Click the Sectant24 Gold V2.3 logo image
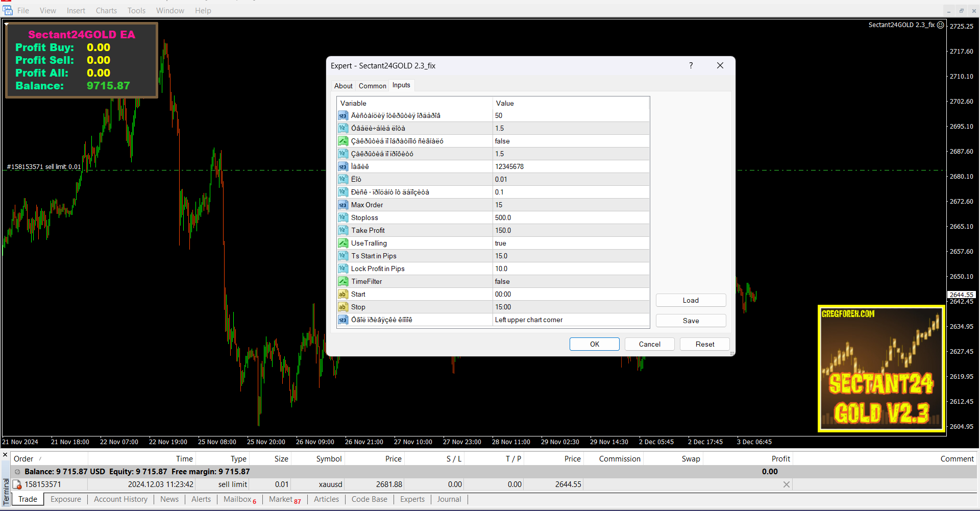Viewport: 980px width, 511px height. [881, 369]
